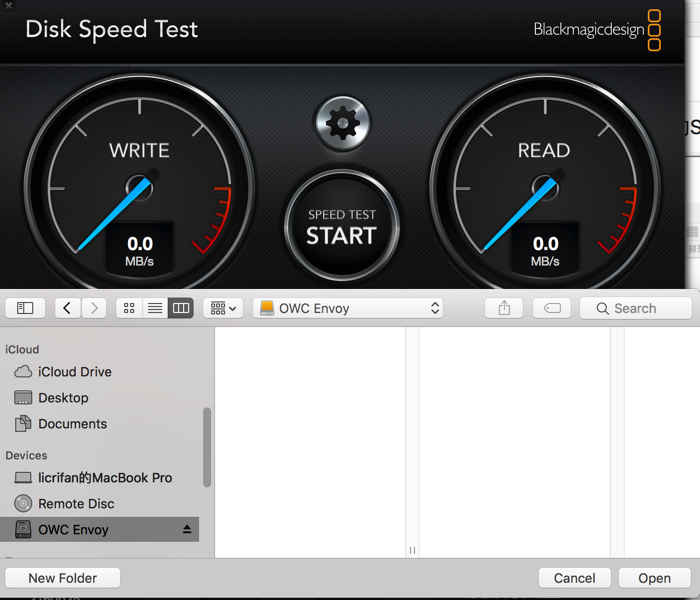The image size is (700, 600).
Task: Go back in file dialog
Action: 68,308
